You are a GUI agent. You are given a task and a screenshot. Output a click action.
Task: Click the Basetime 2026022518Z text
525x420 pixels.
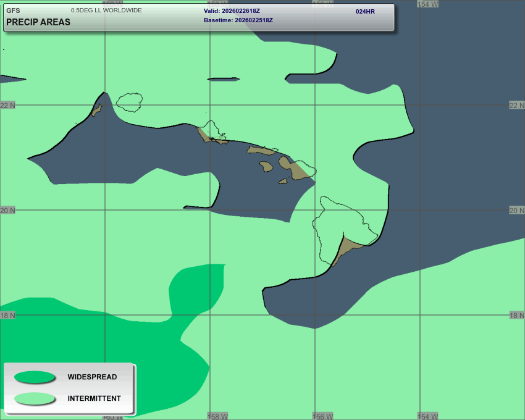pyautogui.click(x=238, y=20)
